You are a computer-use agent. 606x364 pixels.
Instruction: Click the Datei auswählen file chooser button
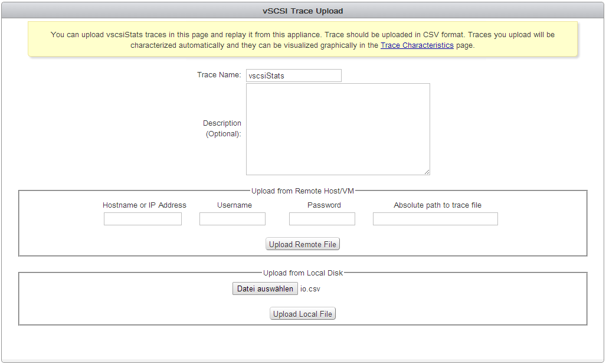click(265, 288)
